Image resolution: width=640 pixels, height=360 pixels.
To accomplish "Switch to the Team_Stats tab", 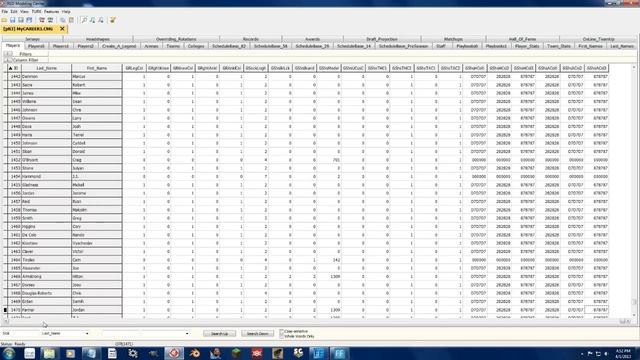I will pos(559,46).
